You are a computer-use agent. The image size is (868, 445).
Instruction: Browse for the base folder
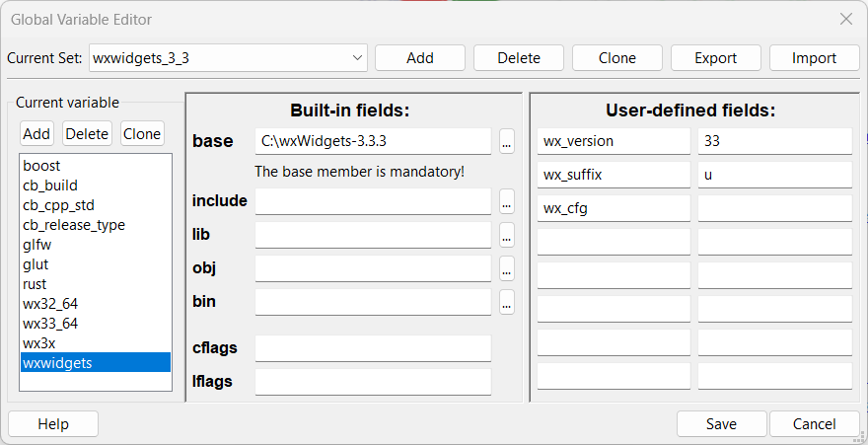coord(507,142)
